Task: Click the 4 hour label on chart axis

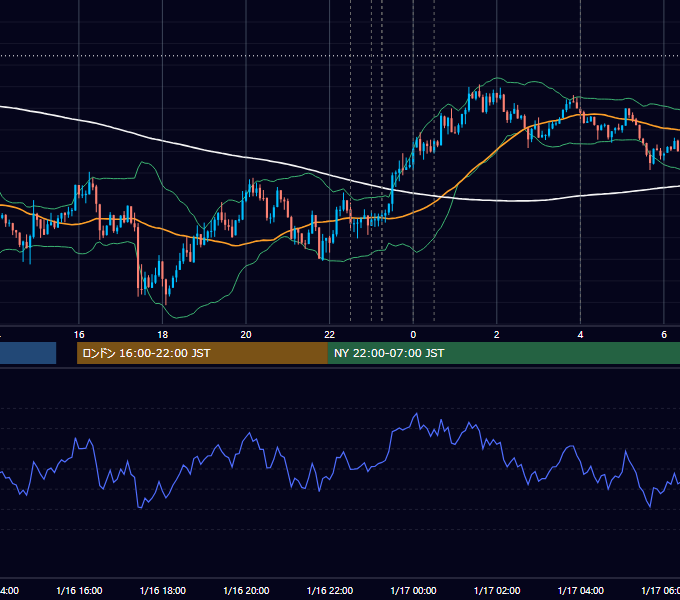Action: click(x=580, y=335)
